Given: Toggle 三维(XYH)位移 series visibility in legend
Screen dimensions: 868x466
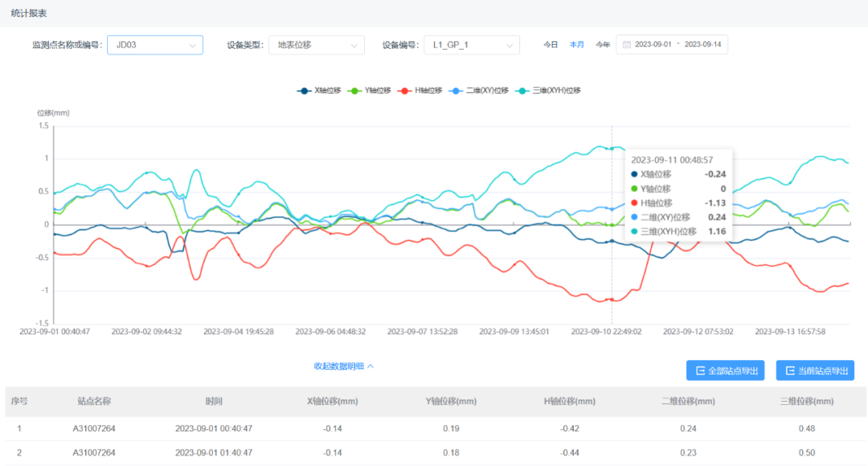Looking at the screenshot, I should point(549,91).
